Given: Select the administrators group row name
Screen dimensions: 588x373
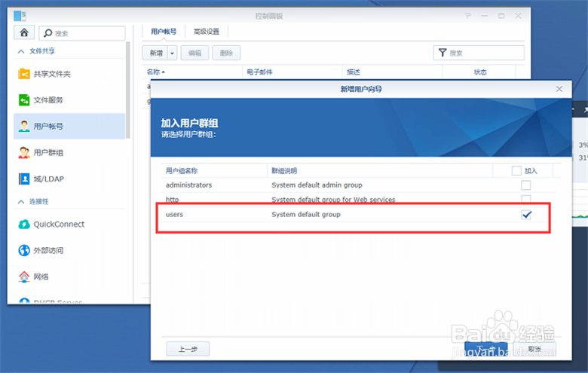Looking at the screenshot, I should (x=188, y=185).
